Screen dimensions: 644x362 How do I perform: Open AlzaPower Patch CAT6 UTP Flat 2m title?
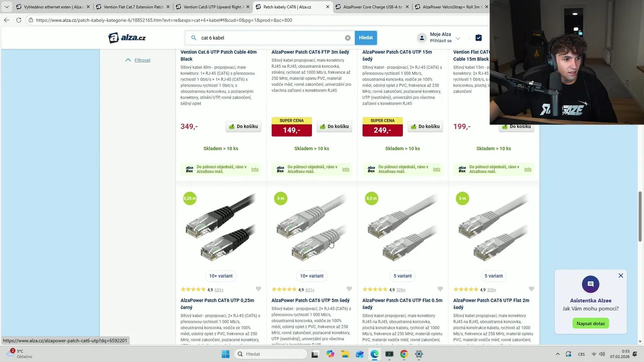pos(491,304)
